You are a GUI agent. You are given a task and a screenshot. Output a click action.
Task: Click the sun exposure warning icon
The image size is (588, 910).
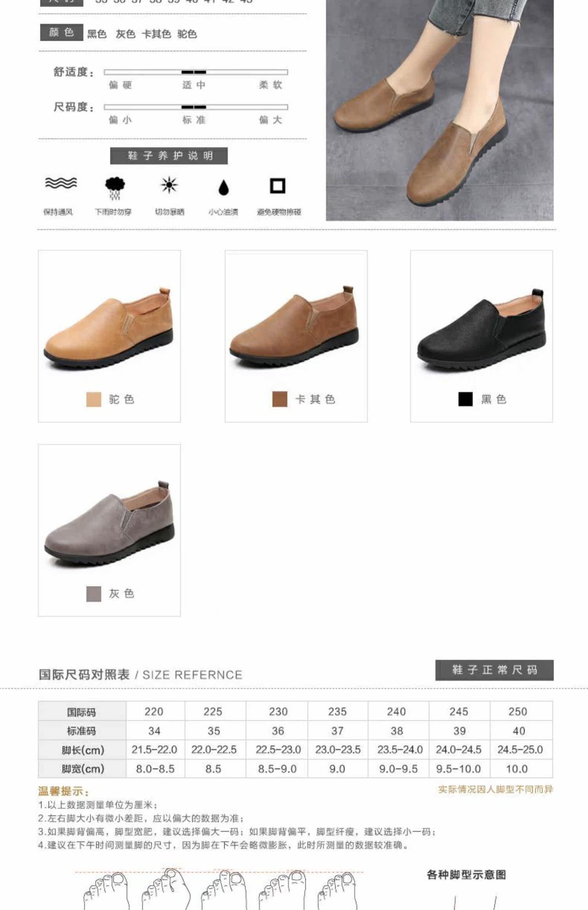click(169, 185)
